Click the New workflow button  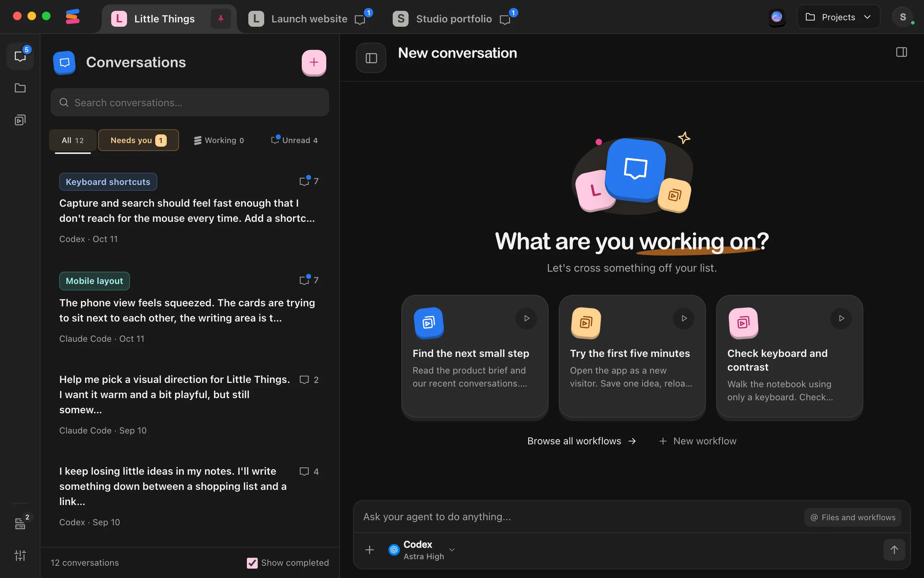click(698, 441)
